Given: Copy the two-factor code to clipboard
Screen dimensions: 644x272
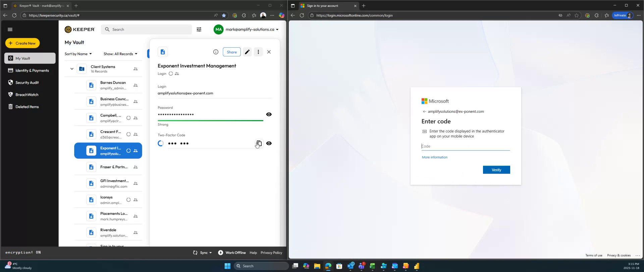Looking at the screenshot, I should point(259,143).
